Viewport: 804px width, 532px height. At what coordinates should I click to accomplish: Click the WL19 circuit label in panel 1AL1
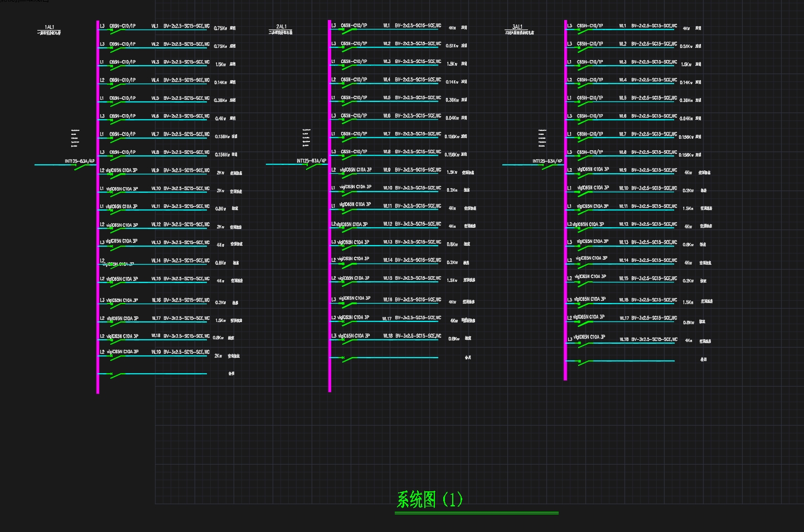[156, 352]
